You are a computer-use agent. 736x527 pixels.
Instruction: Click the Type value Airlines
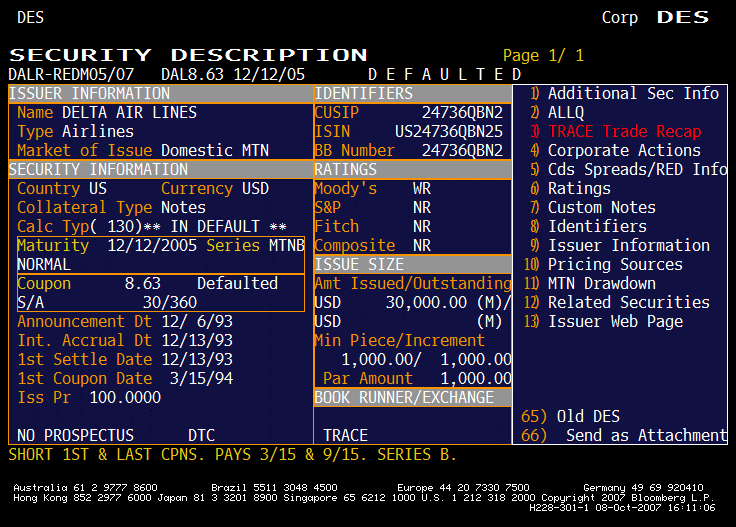point(98,131)
